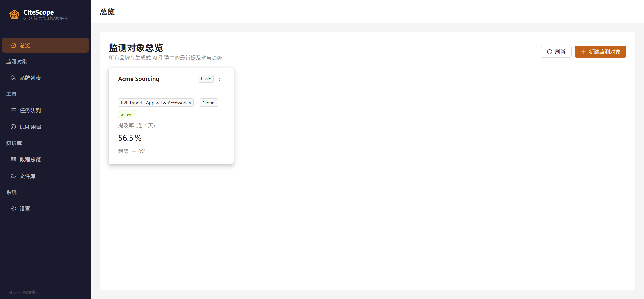Go to 品牌列表 in the sidebar

(45, 78)
